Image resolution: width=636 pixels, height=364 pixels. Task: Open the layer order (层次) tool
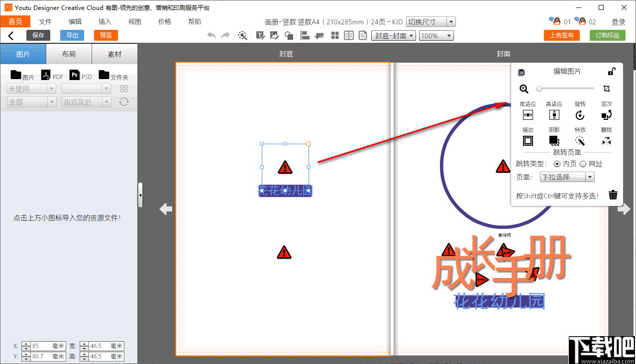coord(606,115)
